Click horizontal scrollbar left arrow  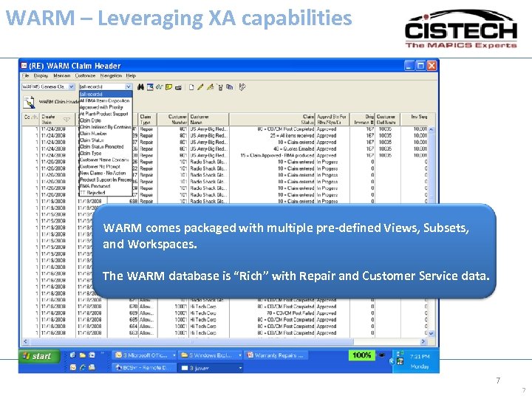click(x=25, y=341)
